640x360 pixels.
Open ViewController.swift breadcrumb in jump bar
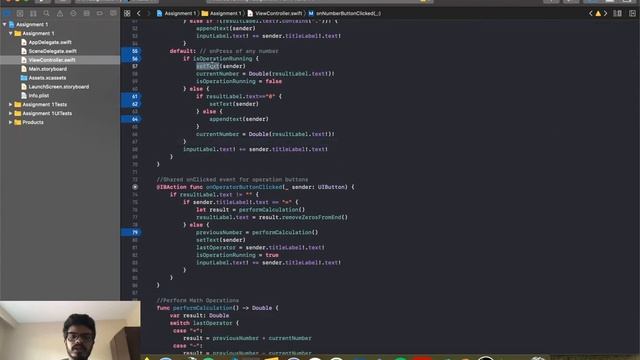click(275, 13)
